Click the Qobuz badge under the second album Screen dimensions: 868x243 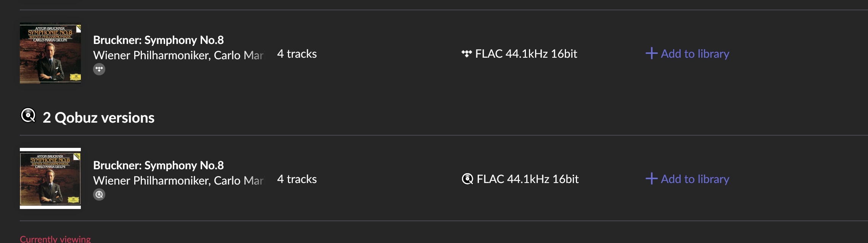pyautogui.click(x=99, y=194)
